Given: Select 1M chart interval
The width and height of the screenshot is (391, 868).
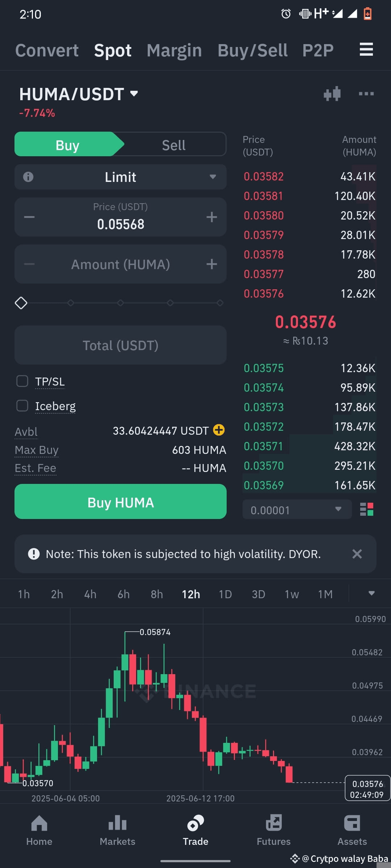Looking at the screenshot, I should [x=325, y=594].
